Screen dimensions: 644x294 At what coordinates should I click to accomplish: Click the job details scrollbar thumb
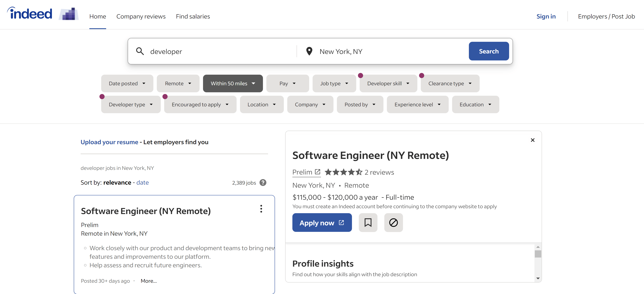click(x=538, y=254)
